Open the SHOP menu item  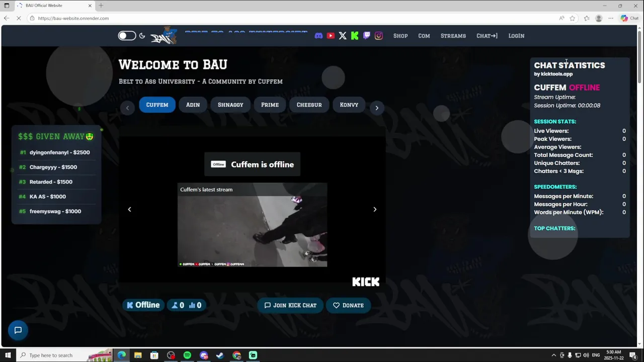400,36
